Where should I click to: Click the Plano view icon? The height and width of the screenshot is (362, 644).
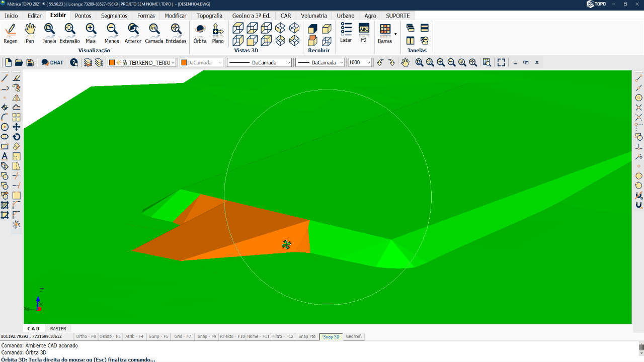[x=218, y=33]
